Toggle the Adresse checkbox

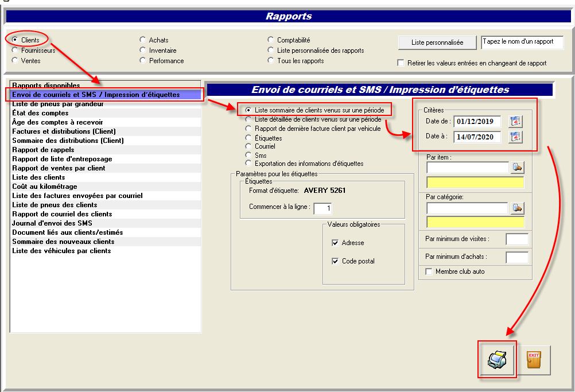[x=335, y=243]
